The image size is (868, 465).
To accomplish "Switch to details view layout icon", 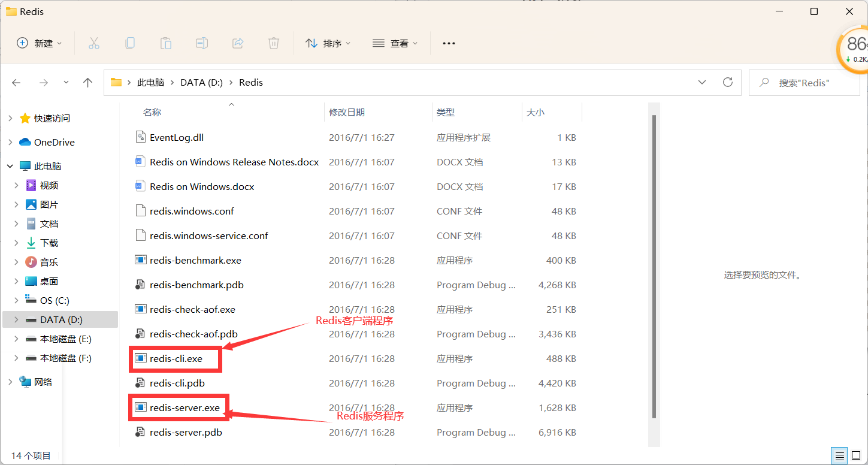I will pos(840,455).
